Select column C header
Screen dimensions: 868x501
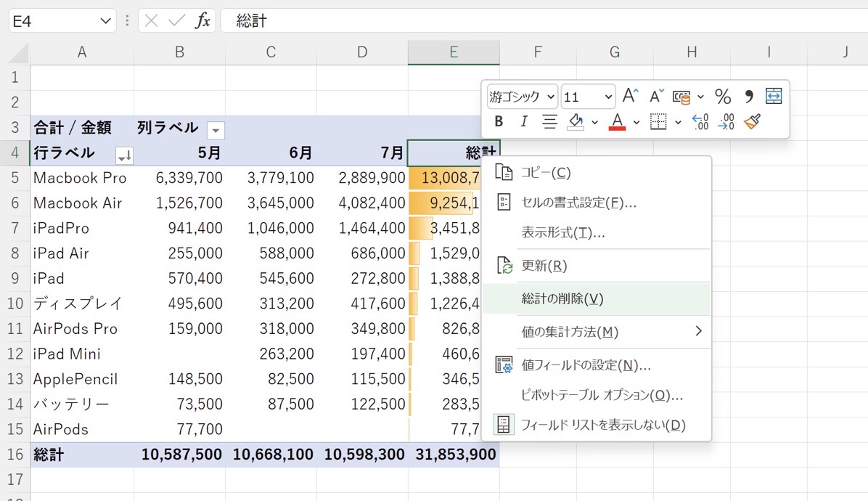(x=271, y=52)
